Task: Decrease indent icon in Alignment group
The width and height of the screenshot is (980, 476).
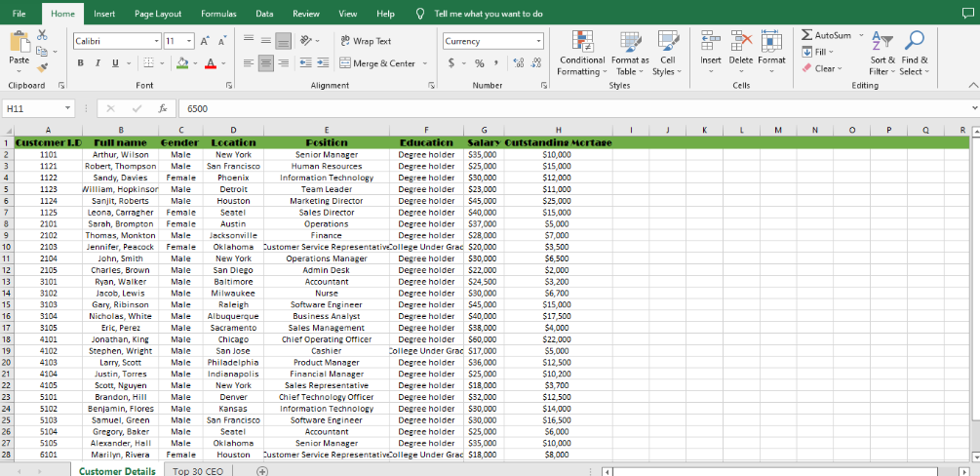Action: (305, 63)
